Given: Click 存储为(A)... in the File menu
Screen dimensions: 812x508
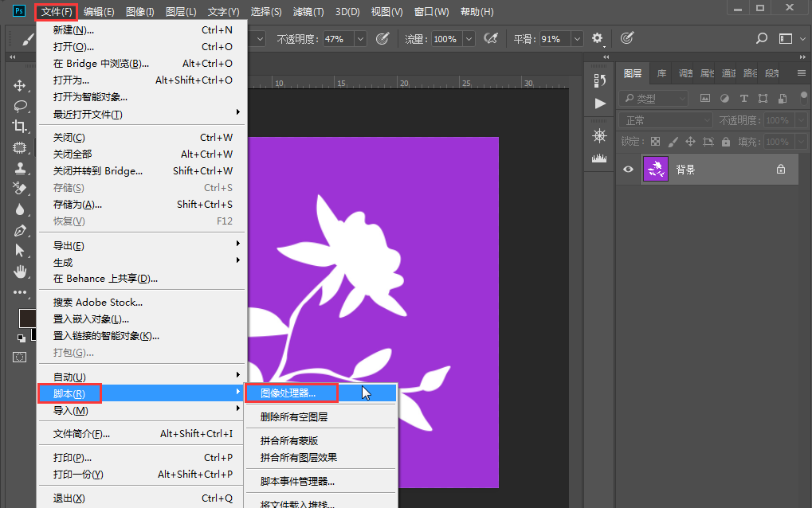Looking at the screenshot, I should tap(77, 205).
